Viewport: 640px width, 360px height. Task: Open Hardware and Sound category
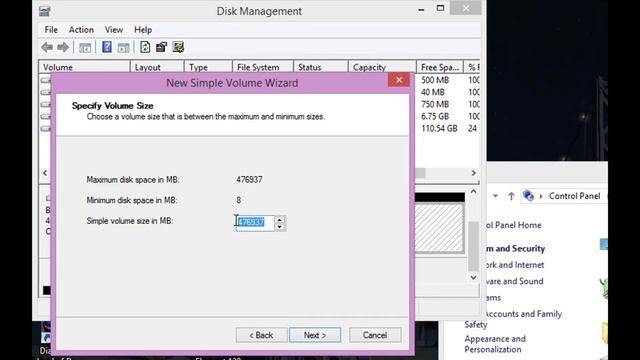click(515, 281)
